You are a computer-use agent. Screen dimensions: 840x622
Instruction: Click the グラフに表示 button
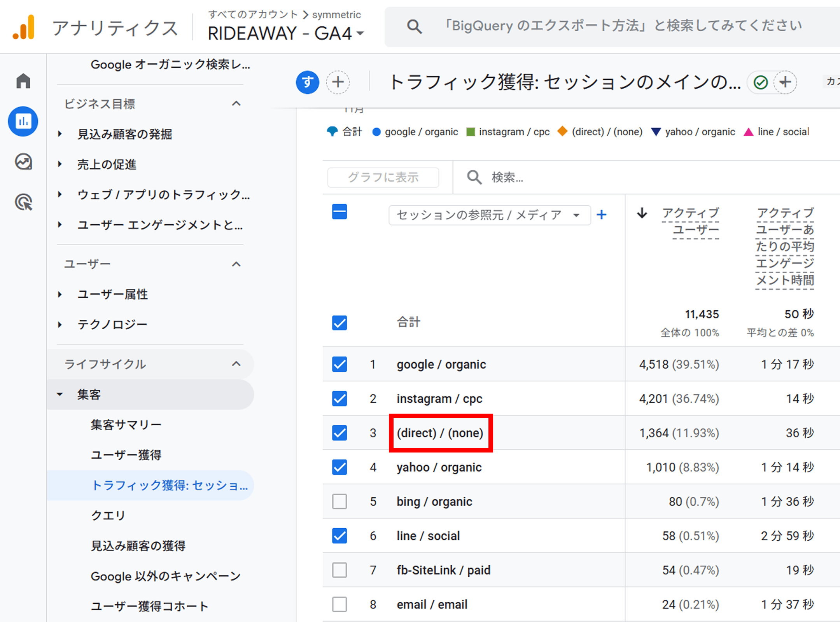tap(383, 177)
